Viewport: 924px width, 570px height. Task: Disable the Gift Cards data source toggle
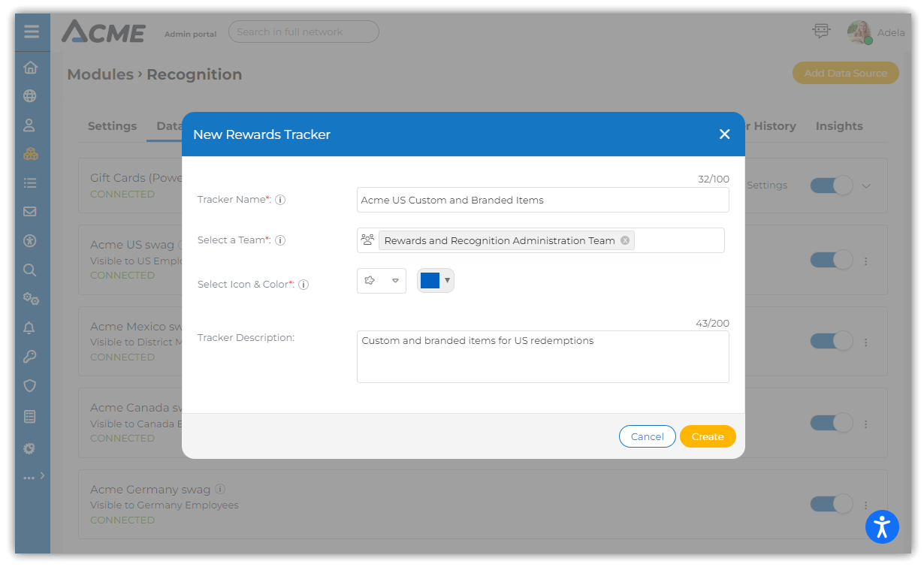(x=831, y=185)
